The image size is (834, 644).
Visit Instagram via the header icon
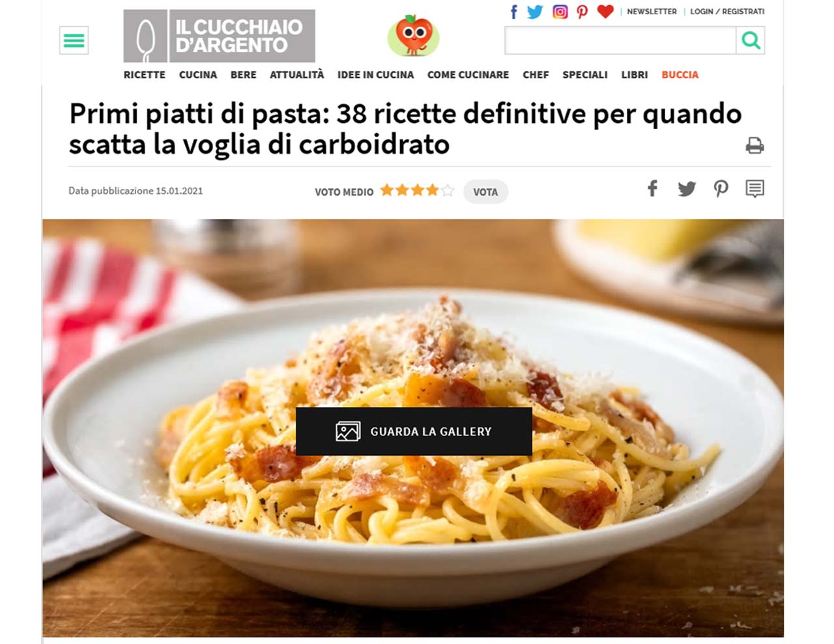(560, 12)
